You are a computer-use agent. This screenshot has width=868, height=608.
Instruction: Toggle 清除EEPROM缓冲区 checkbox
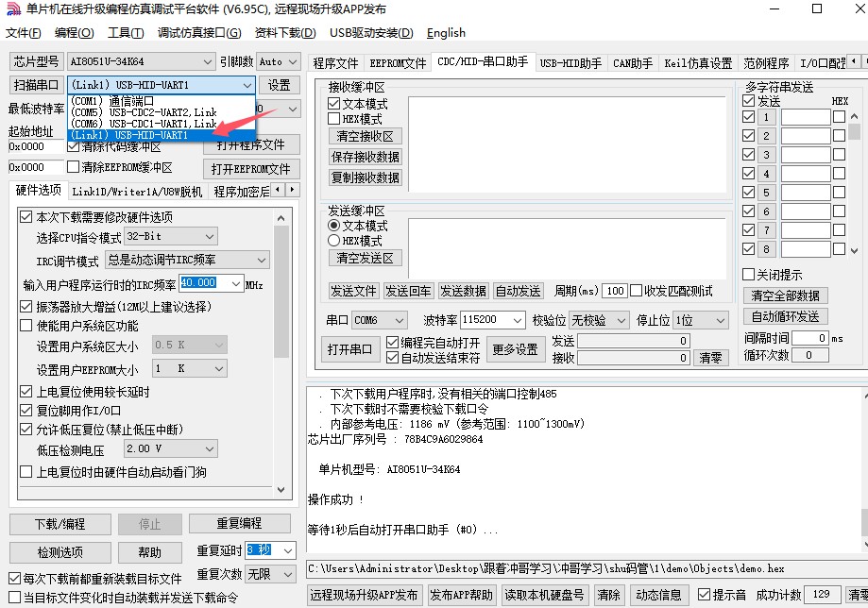[73, 166]
